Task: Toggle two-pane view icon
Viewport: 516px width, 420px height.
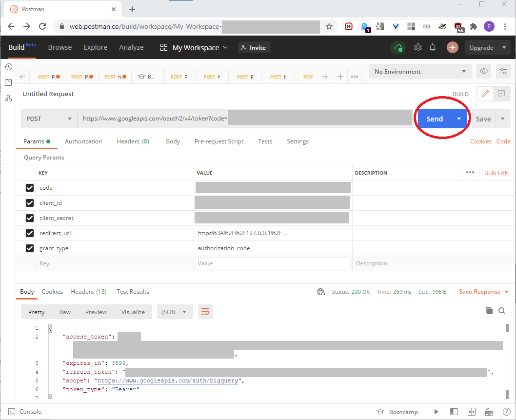Action: click(472, 412)
